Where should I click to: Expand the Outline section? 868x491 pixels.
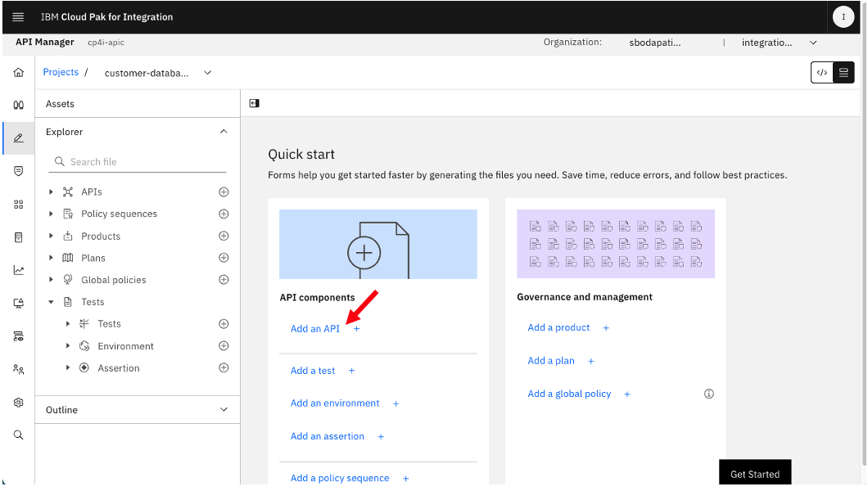pyautogui.click(x=224, y=410)
